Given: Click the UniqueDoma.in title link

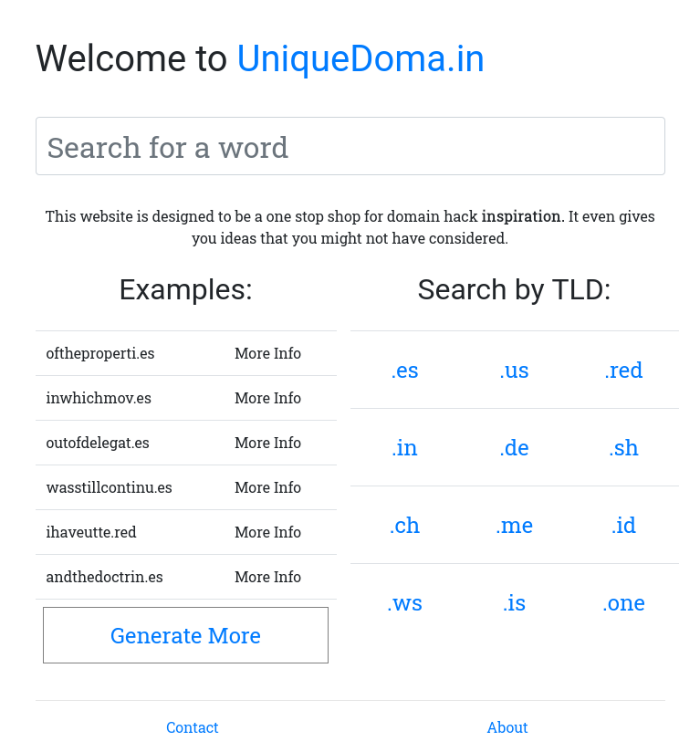Looking at the screenshot, I should pyautogui.click(x=360, y=58).
